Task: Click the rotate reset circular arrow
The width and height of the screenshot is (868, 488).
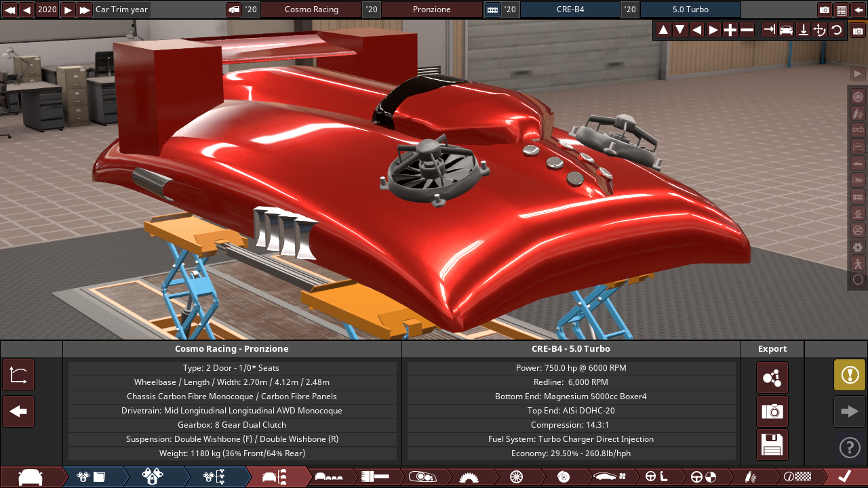Action: (836, 30)
